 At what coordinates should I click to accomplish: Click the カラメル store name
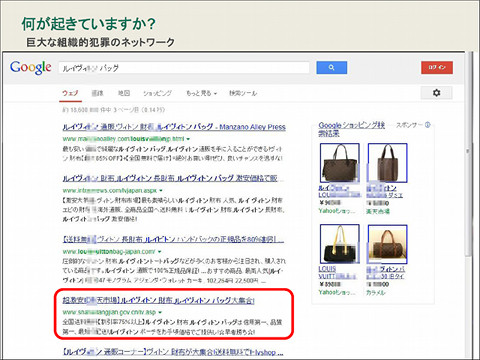click(376, 292)
